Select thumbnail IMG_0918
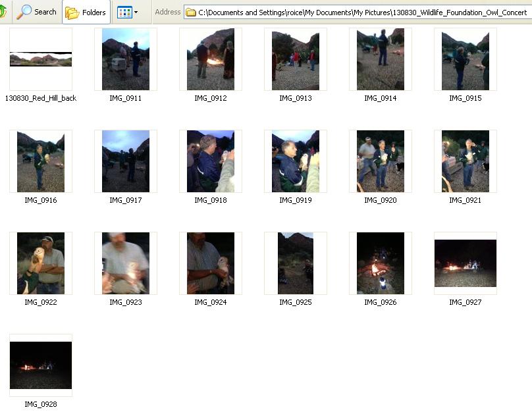Screen dimensions: 532x420 [211, 161]
